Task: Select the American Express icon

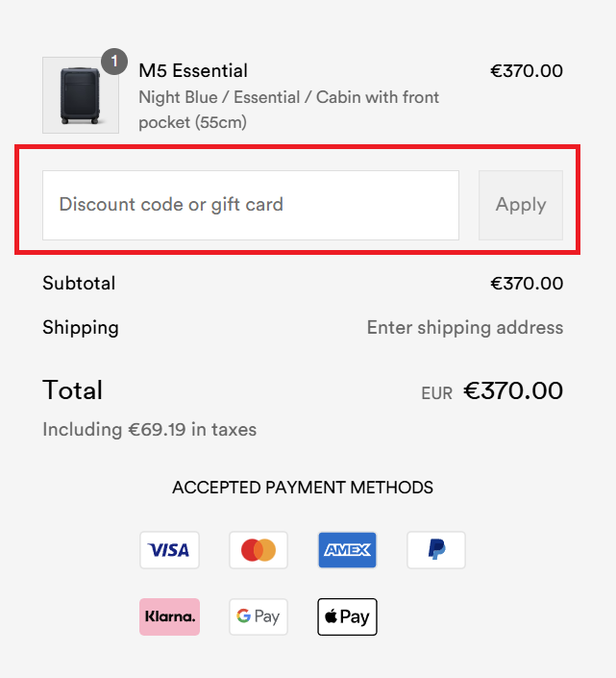Action: click(347, 550)
